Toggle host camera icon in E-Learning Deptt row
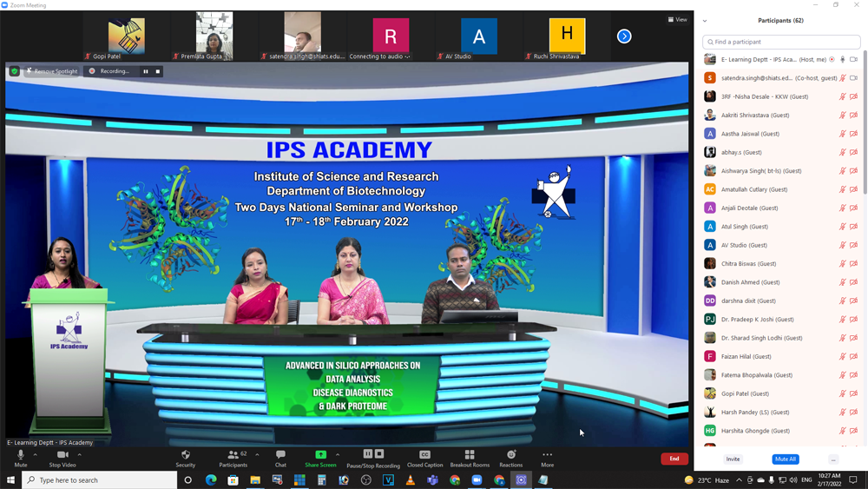Viewport: 868px width, 489px height. point(853,59)
